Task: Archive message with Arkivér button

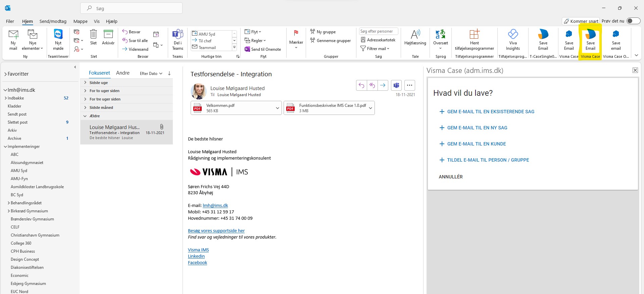Action: tap(108, 37)
